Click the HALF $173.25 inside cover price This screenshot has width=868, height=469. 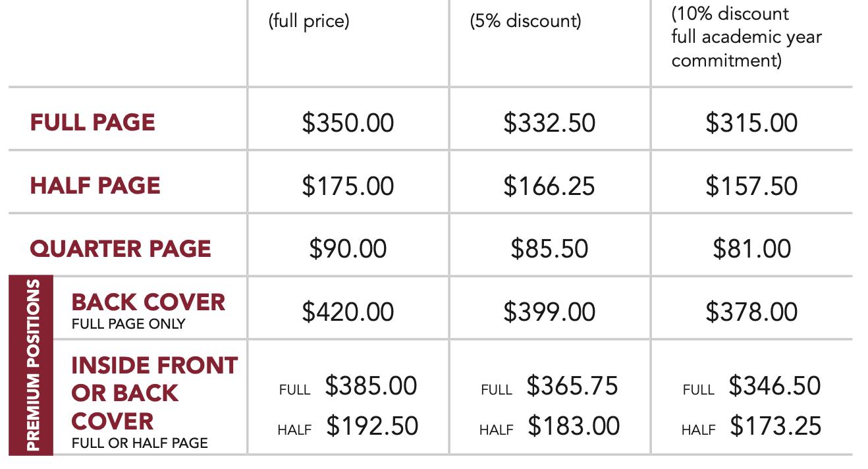[x=751, y=426]
